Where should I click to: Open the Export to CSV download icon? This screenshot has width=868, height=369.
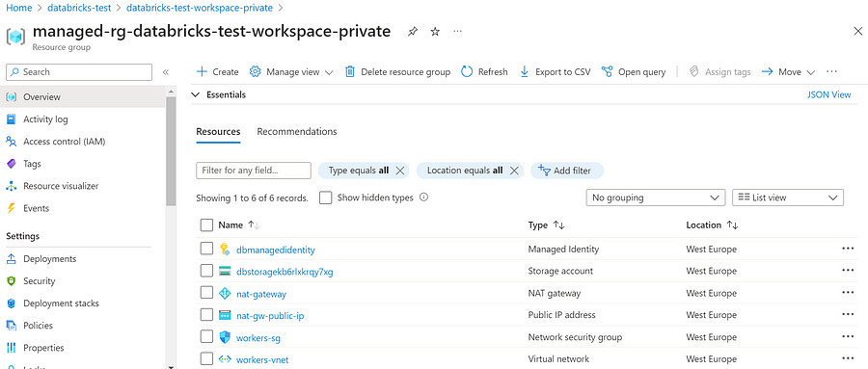click(x=525, y=72)
